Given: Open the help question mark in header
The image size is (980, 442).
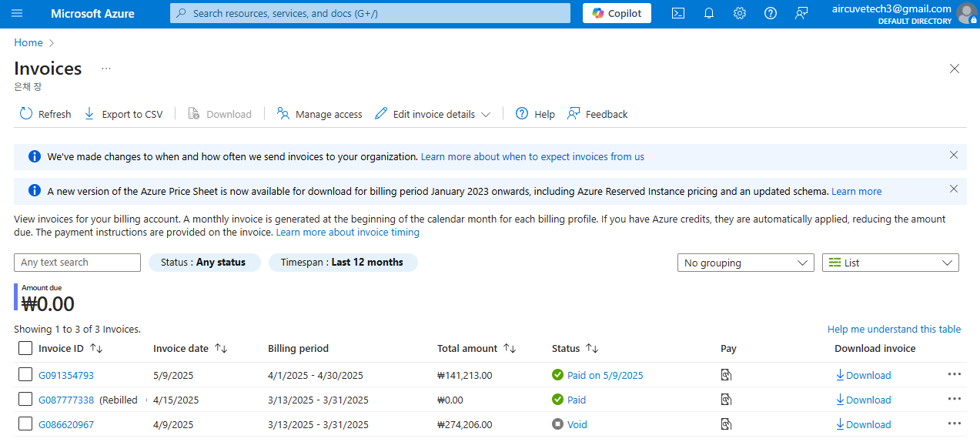Looking at the screenshot, I should pyautogui.click(x=771, y=13).
